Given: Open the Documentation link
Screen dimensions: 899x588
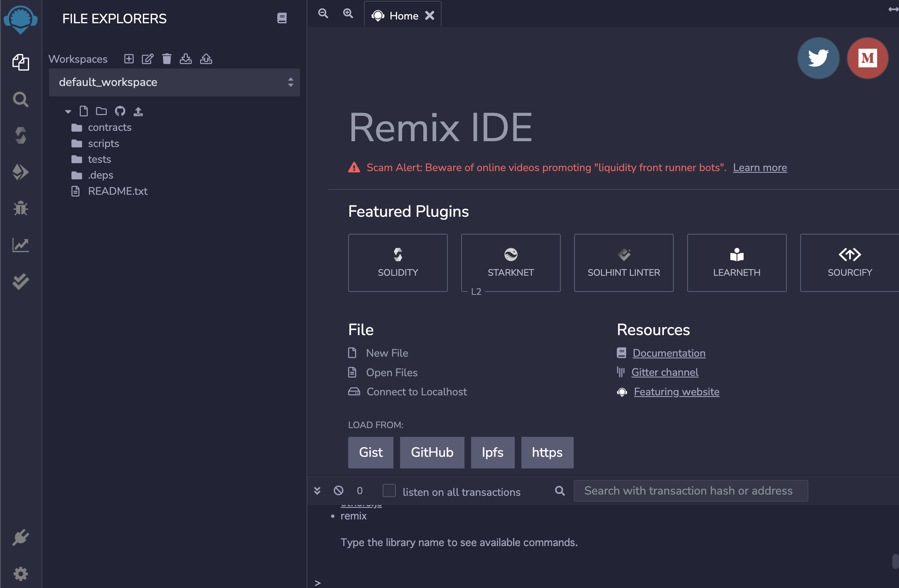Looking at the screenshot, I should pyautogui.click(x=668, y=353).
